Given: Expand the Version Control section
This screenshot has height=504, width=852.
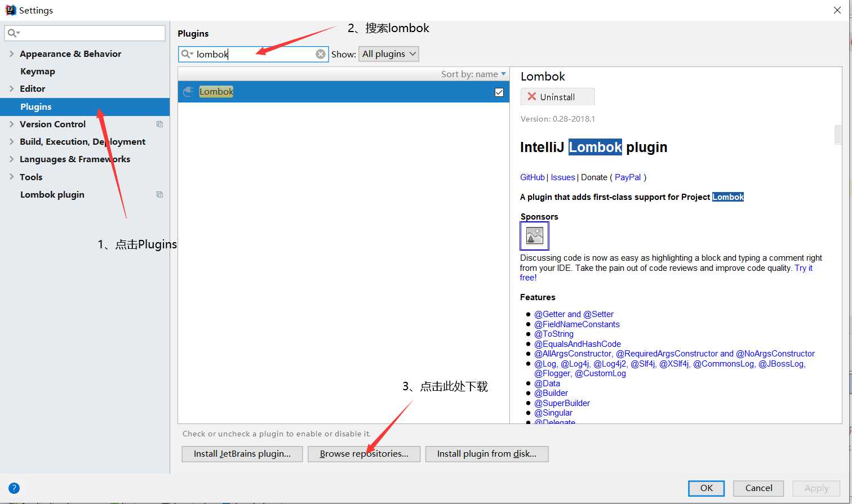Looking at the screenshot, I should click(x=11, y=124).
